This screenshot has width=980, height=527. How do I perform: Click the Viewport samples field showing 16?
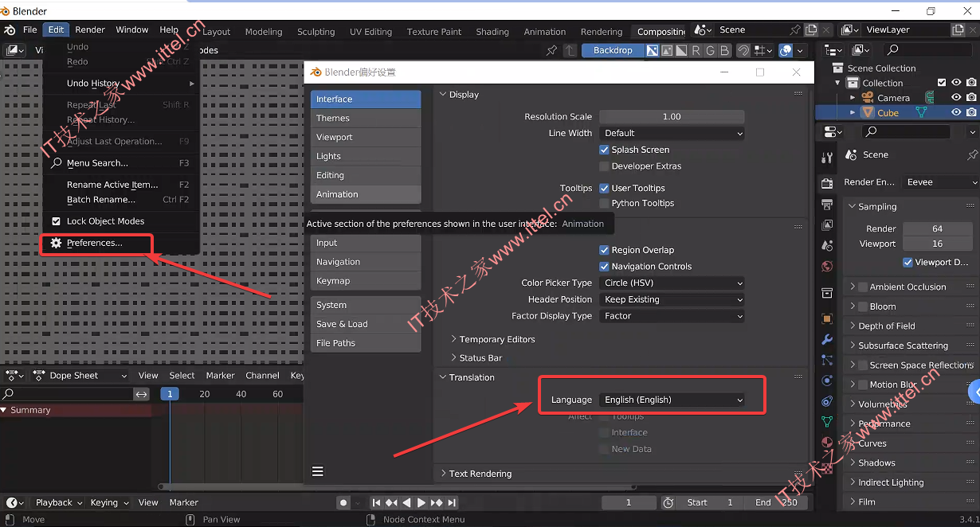(937, 244)
